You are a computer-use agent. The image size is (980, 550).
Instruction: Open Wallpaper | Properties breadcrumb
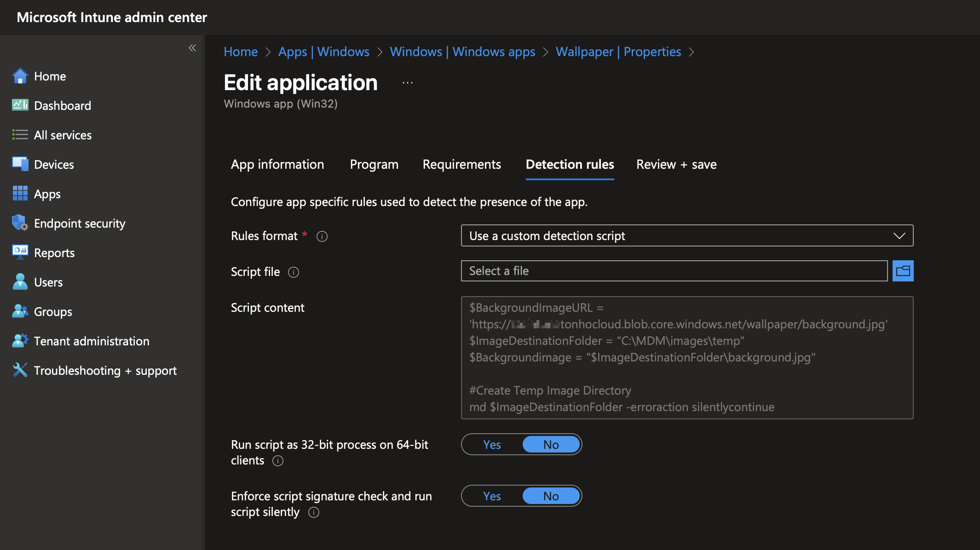click(618, 52)
